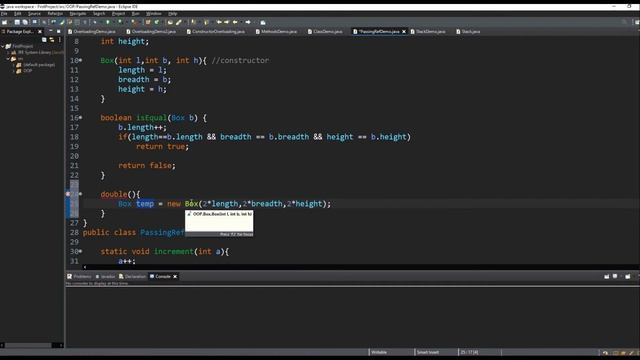Open the Run menu

click(136, 13)
